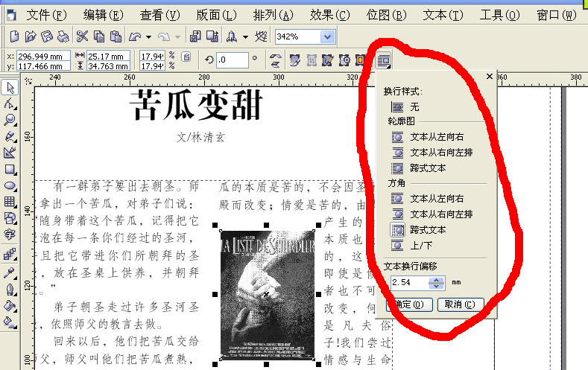
Task: Expand the application launcher dropdown arrow
Action: [246, 37]
